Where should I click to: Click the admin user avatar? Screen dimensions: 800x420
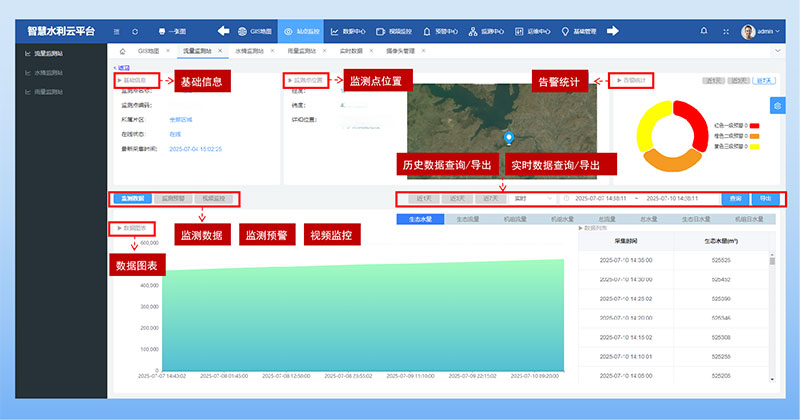point(747,31)
